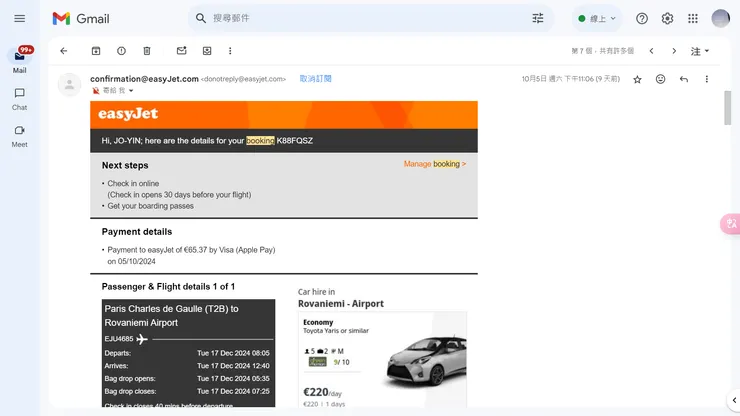Click the page vertical scrollbar
740x416 pixels.
(x=728, y=108)
